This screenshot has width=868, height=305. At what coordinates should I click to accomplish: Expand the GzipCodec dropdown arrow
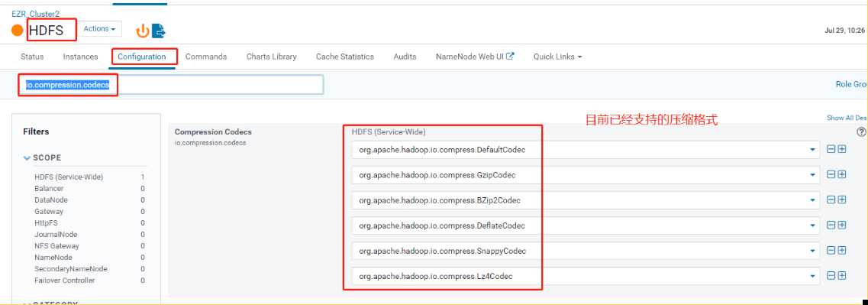click(x=812, y=175)
